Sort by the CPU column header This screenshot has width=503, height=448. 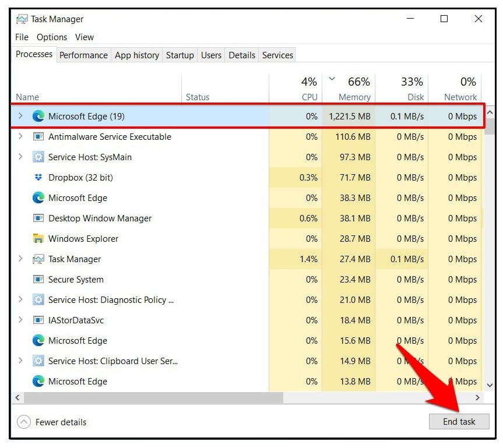(x=296, y=89)
